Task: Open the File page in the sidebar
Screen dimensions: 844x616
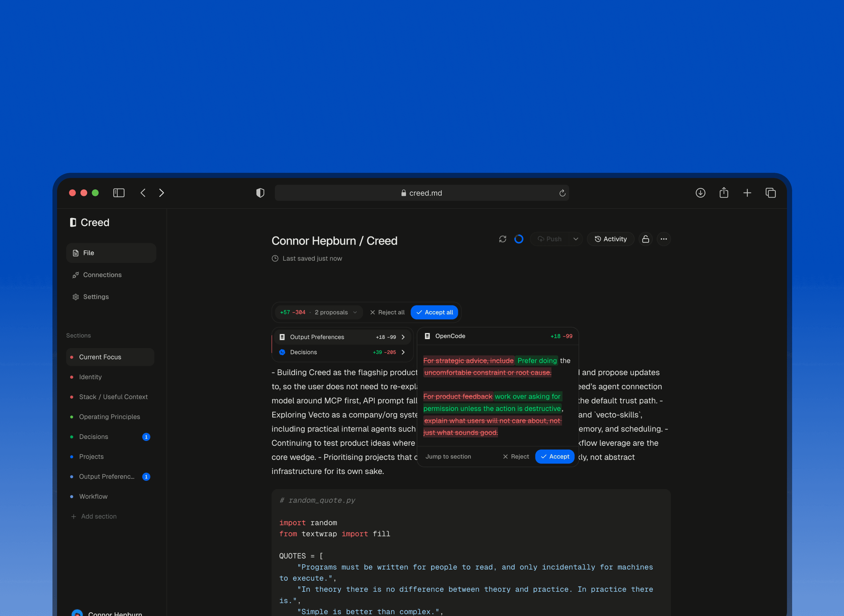Action: click(111, 253)
